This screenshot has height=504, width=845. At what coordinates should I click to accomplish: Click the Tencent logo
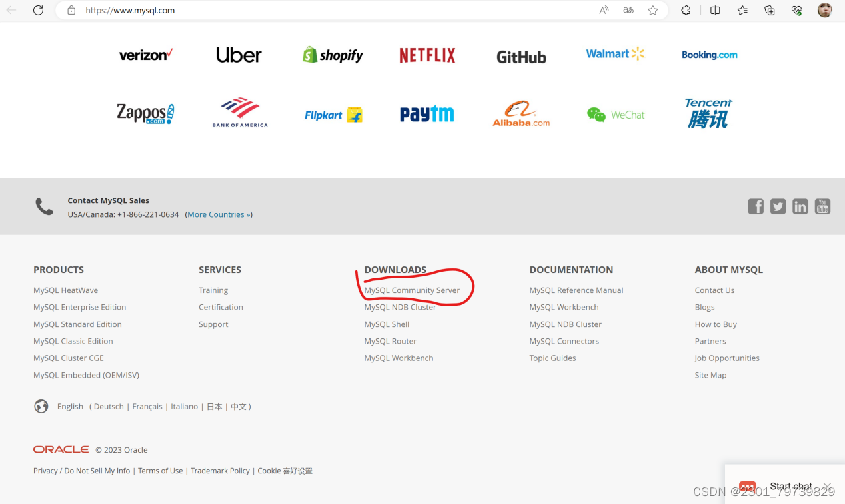pyautogui.click(x=708, y=113)
